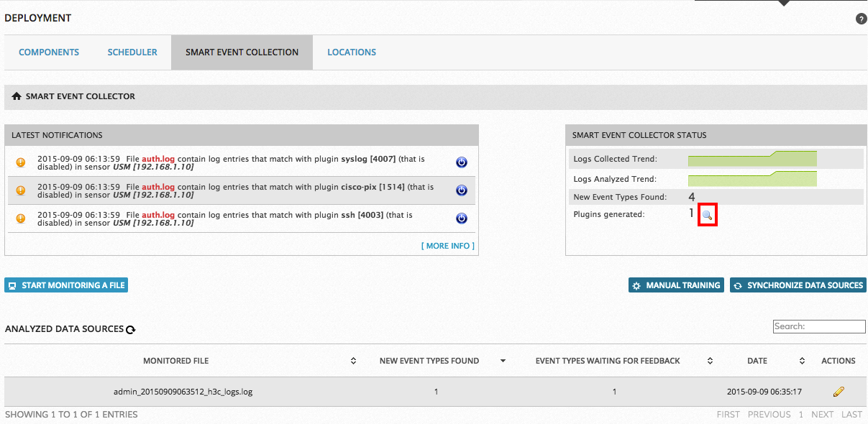Viewport: 868px width, 424px height.
Task: Sort by Monitored File column arrows
Action: (353, 361)
